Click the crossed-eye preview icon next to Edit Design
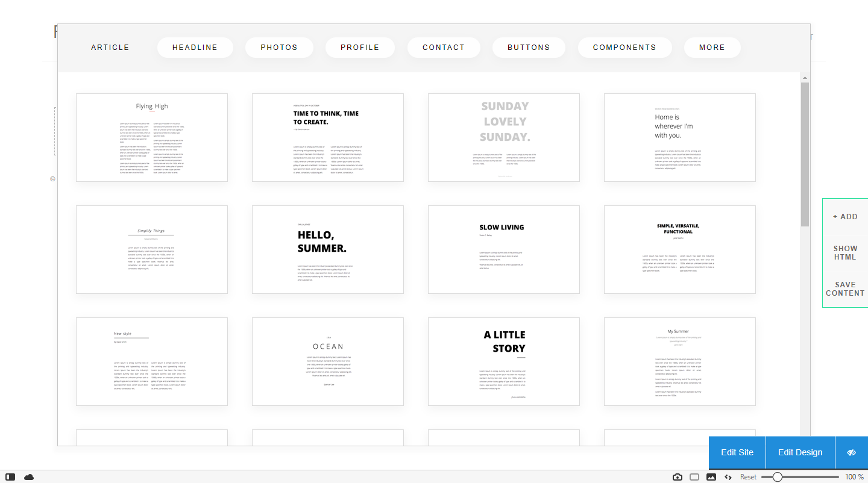Viewport: 868px width, 483px height. click(851, 452)
